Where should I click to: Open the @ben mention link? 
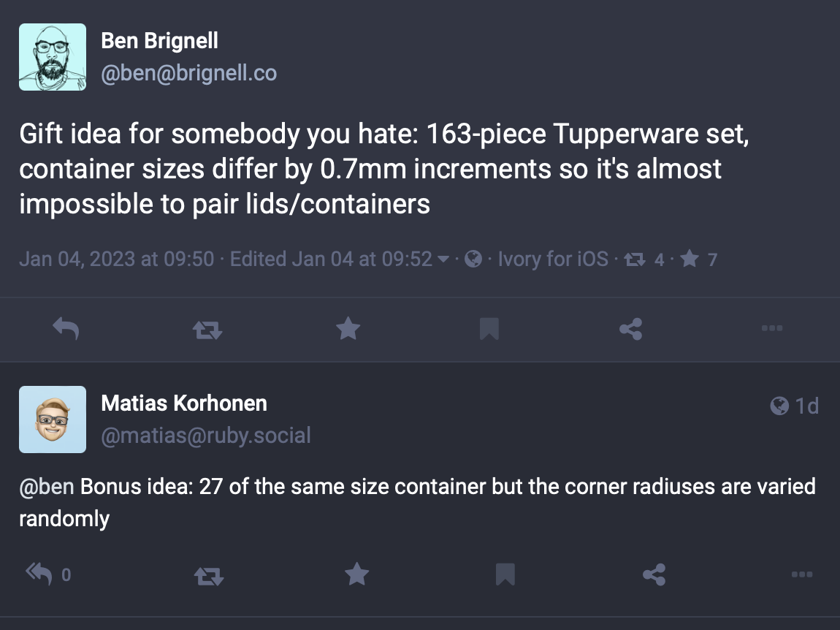click(x=47, y=487)
